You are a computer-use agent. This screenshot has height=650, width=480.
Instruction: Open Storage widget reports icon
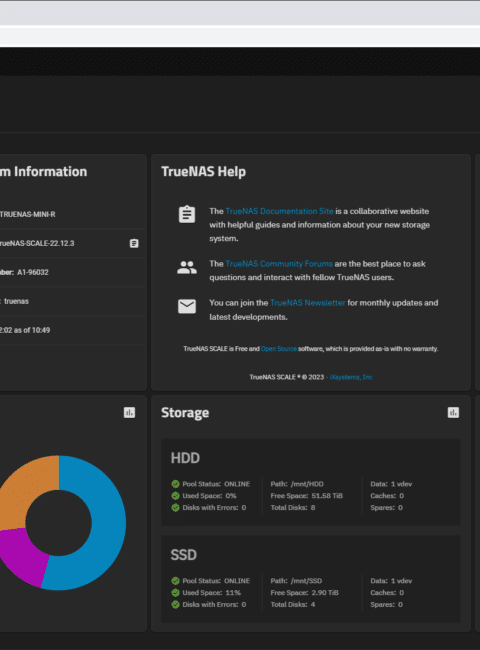click(453, 412)
